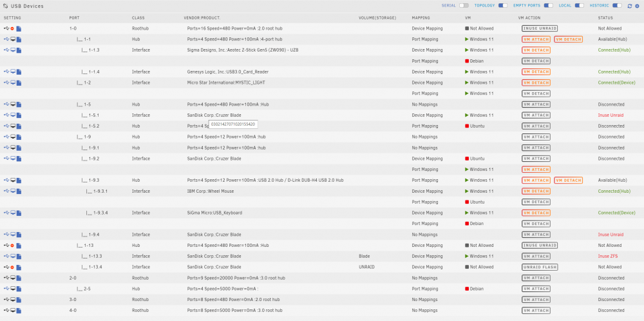Click the document icon for roothub 4-0
Screen dimensions: 644x321
click(19, 310)
